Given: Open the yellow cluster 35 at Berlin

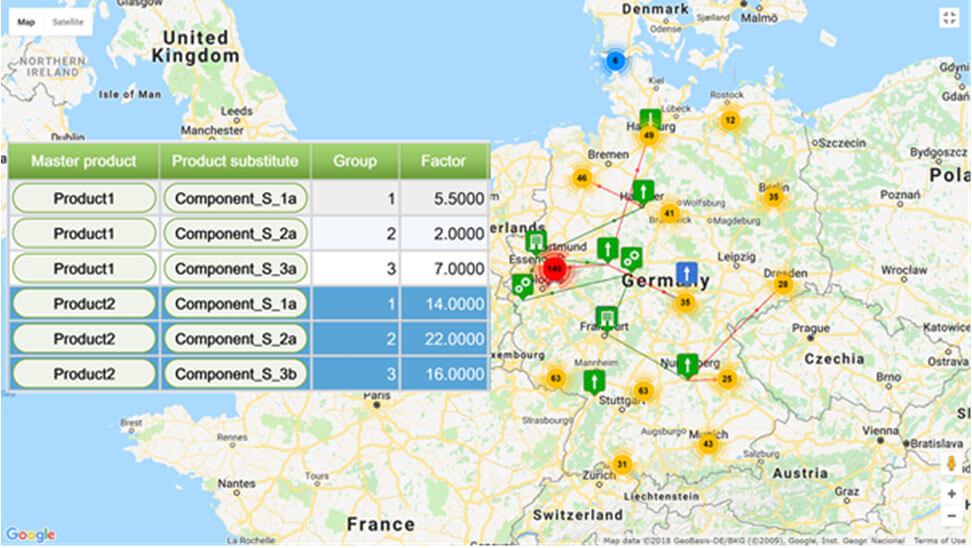Looking at the screenshot, I should 773,197.
